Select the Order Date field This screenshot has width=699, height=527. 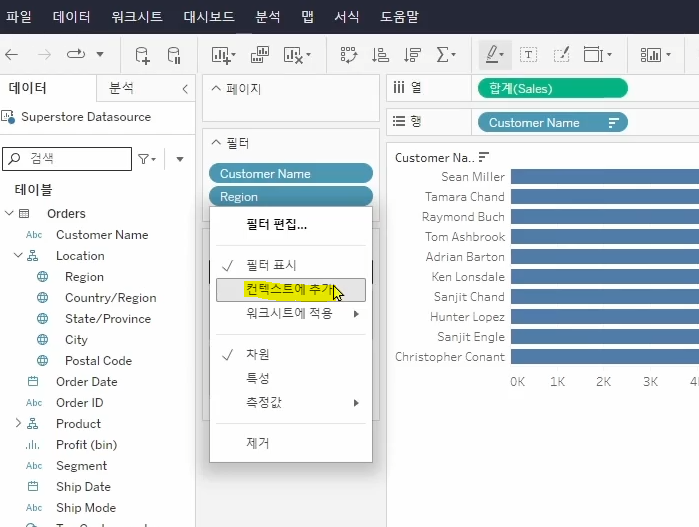click(86, 382)
